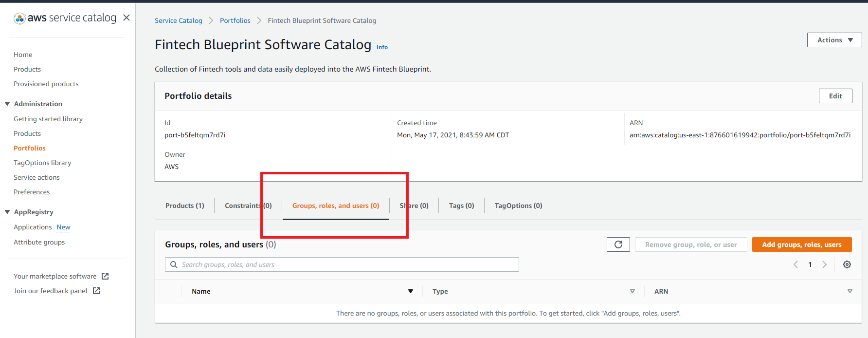This screenshot has height=338, width=868.
Task: Open Your marketplace software link
Action: point(55,276)
